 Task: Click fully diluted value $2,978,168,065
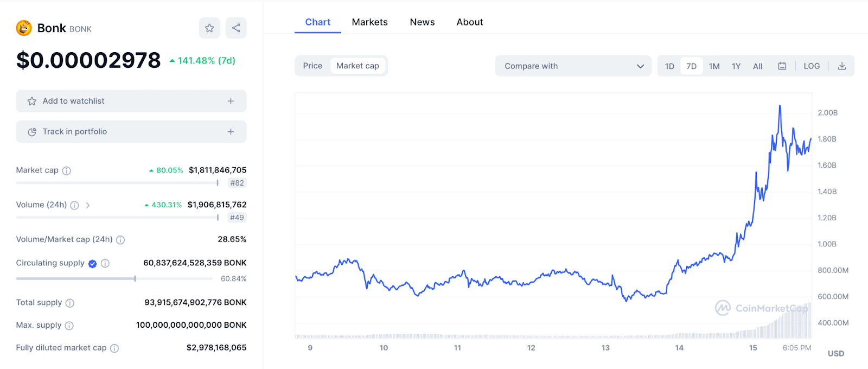216,348
